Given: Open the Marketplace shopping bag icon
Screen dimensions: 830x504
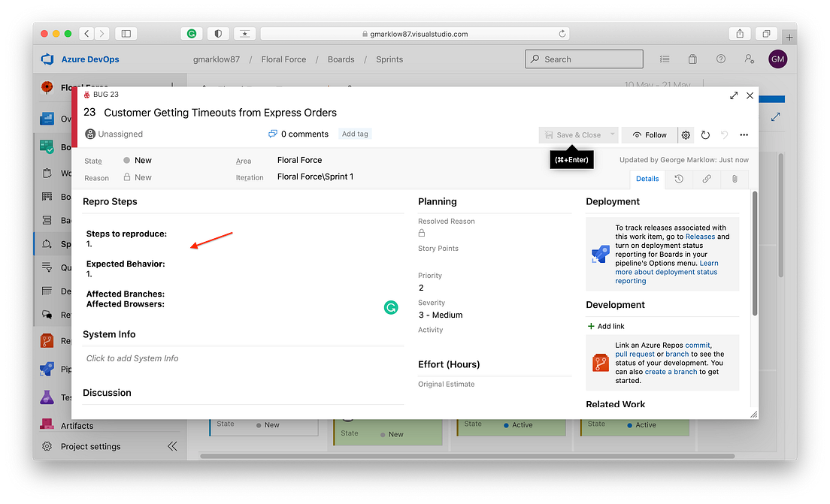Looking at the screenshot, I should pyautogui.click(x=692, y=59).
